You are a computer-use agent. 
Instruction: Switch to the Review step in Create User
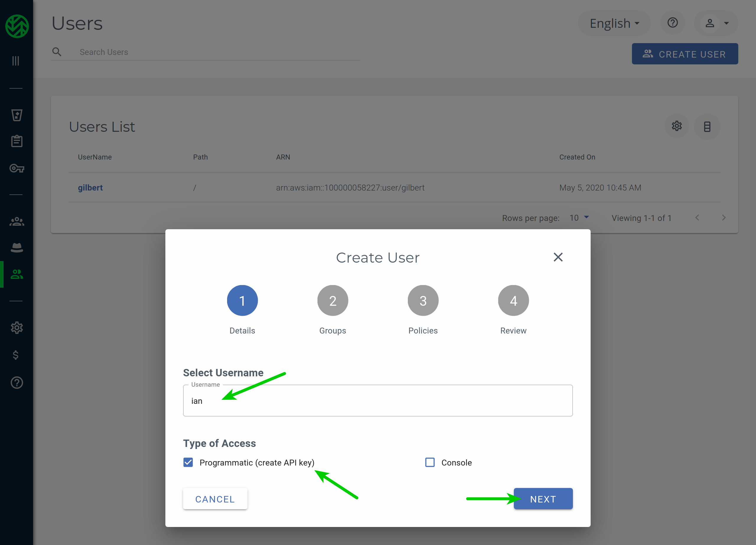pos(513,300)
